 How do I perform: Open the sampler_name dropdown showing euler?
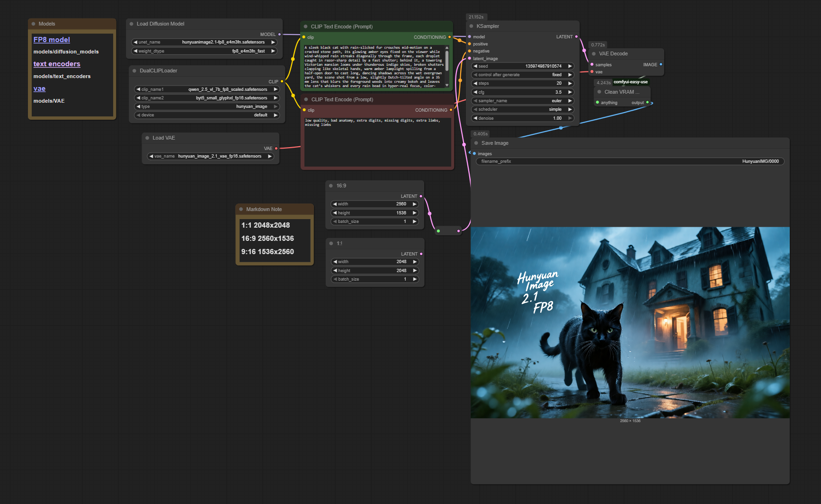point(523,101)
